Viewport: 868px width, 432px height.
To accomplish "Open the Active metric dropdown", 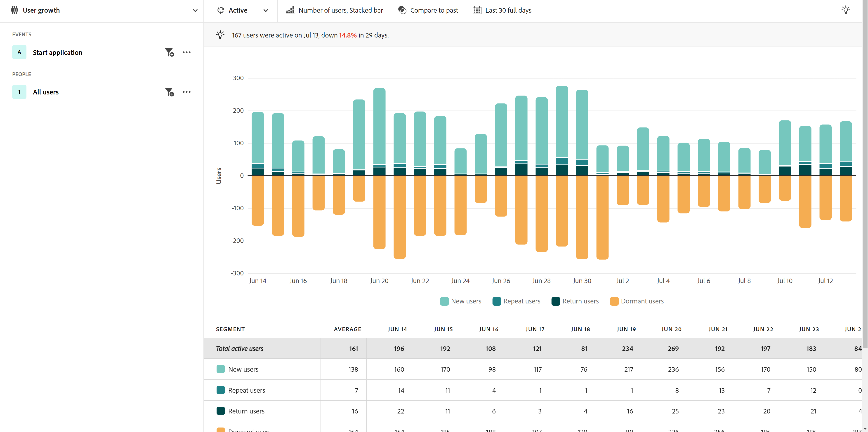I will tap(266, 10).
